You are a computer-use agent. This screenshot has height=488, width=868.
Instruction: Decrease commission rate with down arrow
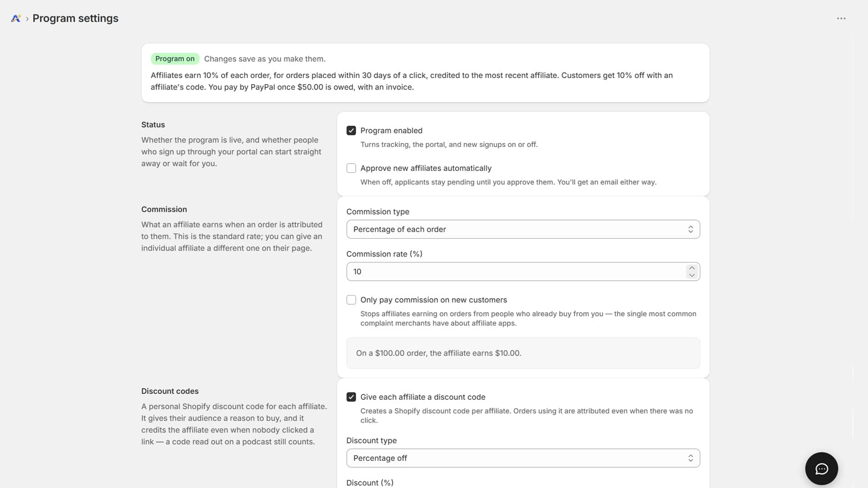[x=691, y=275]
